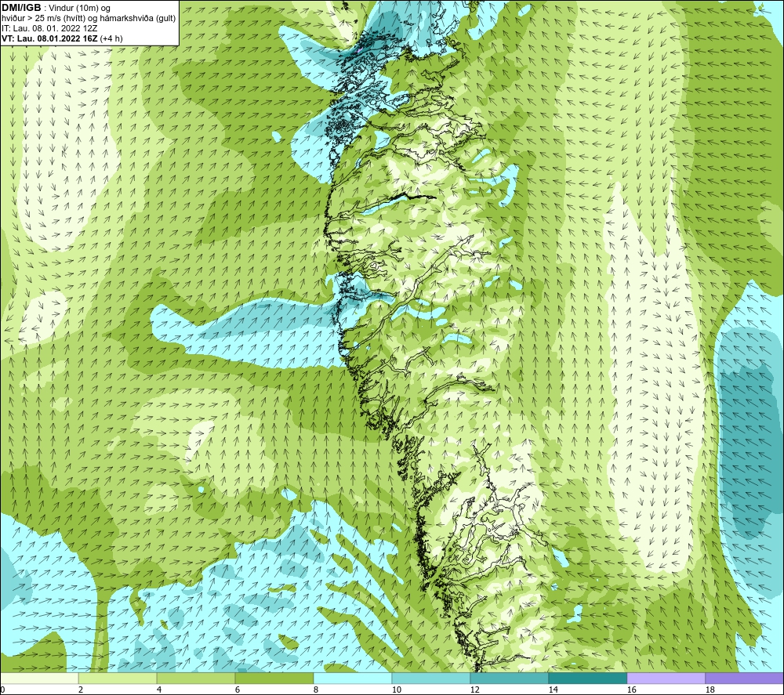Click the 'IT: Lau. 08. 01. 2022 12Z' line
784x695 pixels.
pyautogui.click(x=49, y=28)
